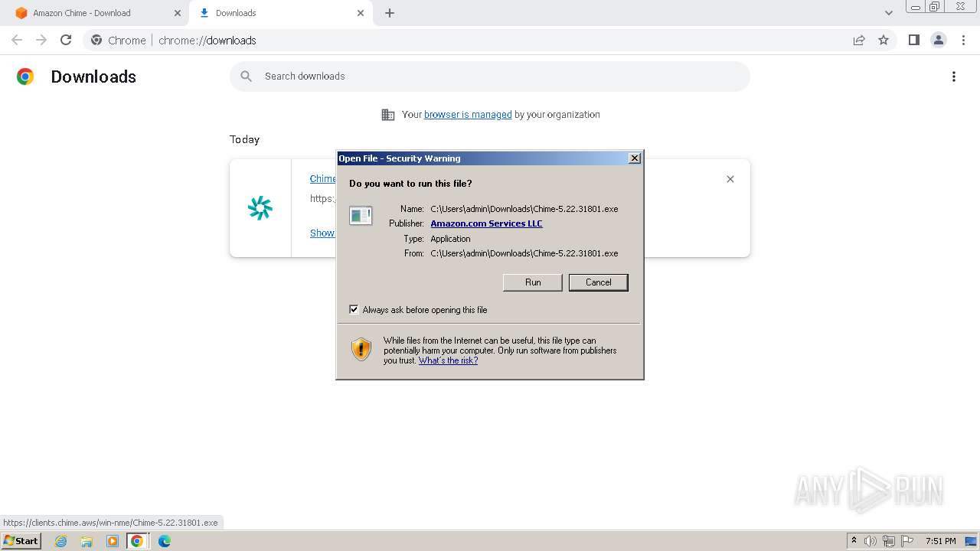Click the application file icon in dialog

(361, 216)
